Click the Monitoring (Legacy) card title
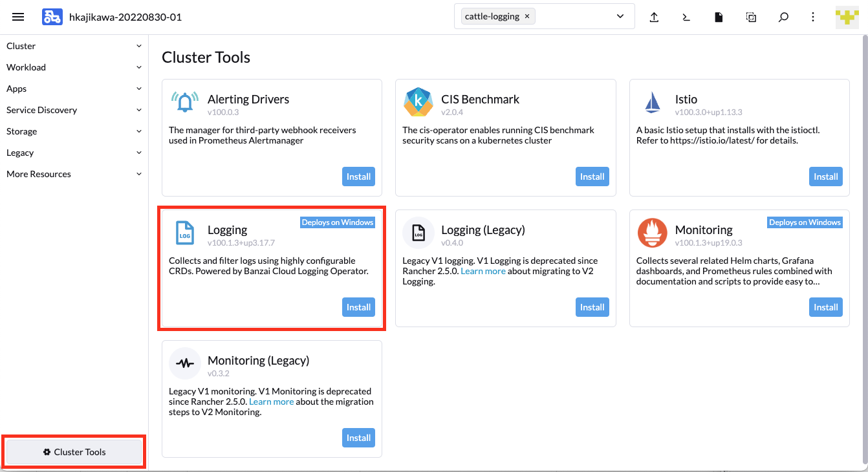 tap(259, 360)
